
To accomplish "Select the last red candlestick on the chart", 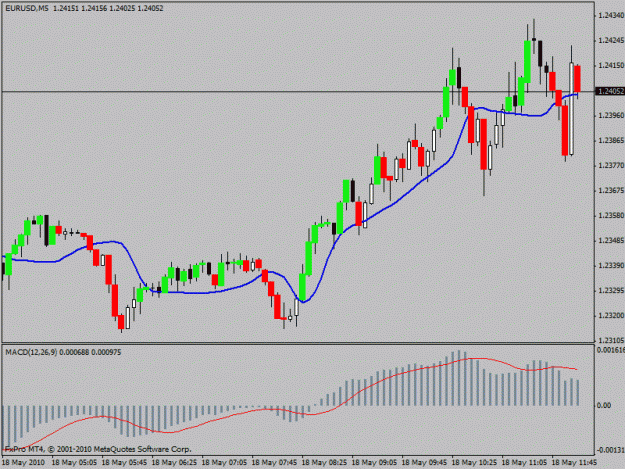I will pos(577,79).
